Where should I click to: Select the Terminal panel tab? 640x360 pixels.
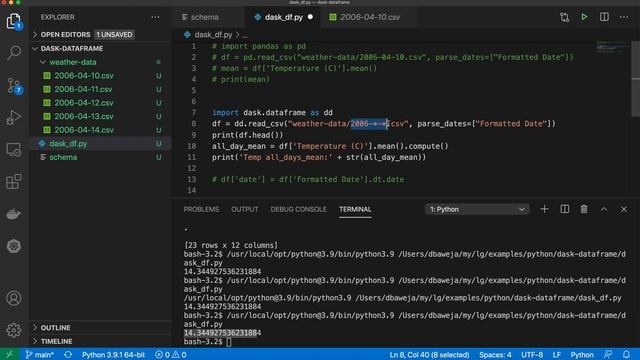tap(355, 209)
